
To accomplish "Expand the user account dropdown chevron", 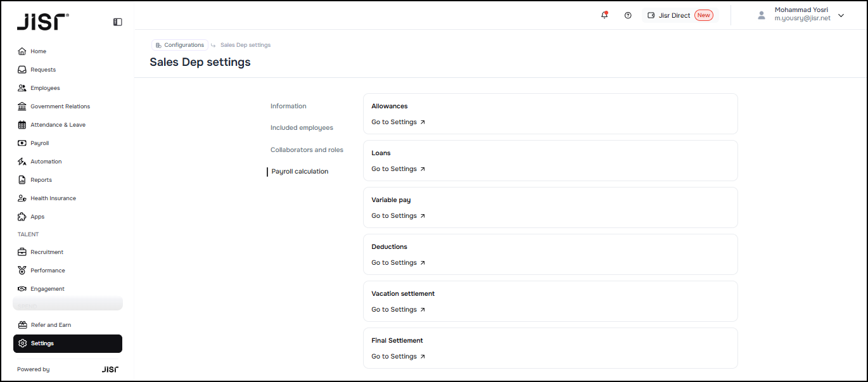I will point(841,15).
